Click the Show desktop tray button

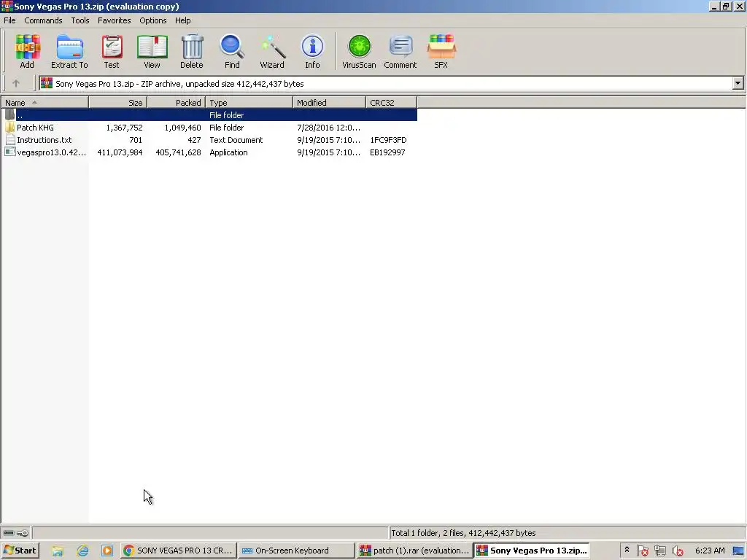pyautogui.click(x=738, y=551)
